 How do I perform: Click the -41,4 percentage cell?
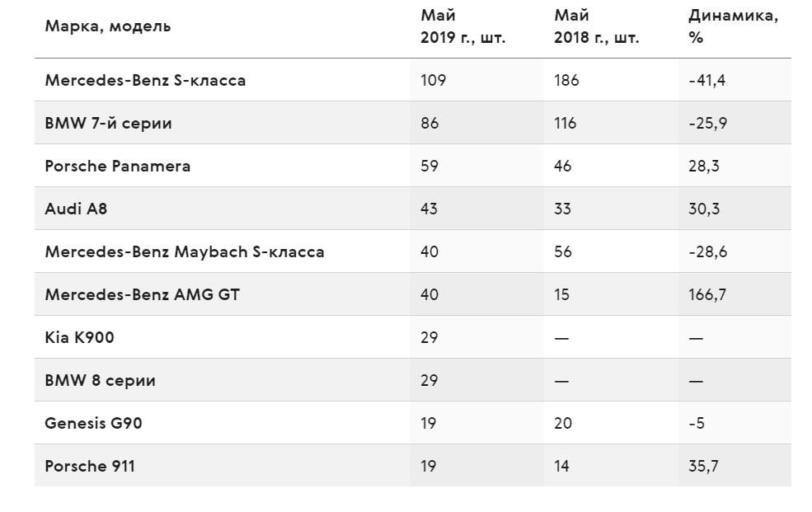pyautogui.click(x=706, y=80)
